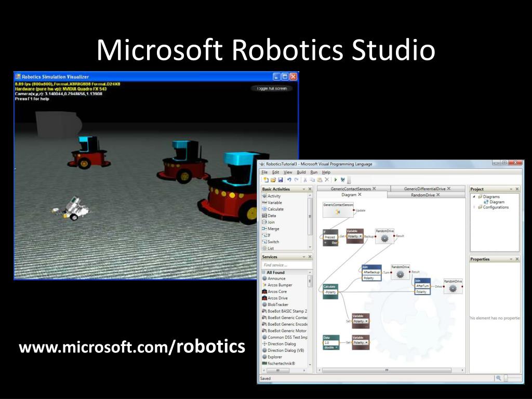
Task: Open the Build menu
Action: point(301,172)
